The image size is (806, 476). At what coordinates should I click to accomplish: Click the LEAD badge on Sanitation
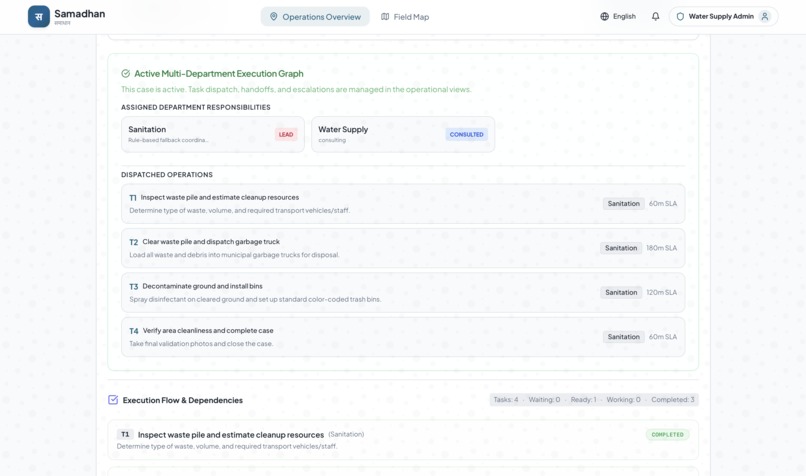[286, 135]
